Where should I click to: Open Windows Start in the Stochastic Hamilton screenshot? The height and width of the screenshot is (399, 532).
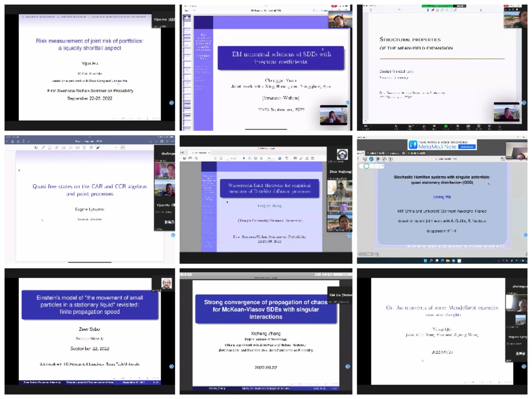[425, 261]
